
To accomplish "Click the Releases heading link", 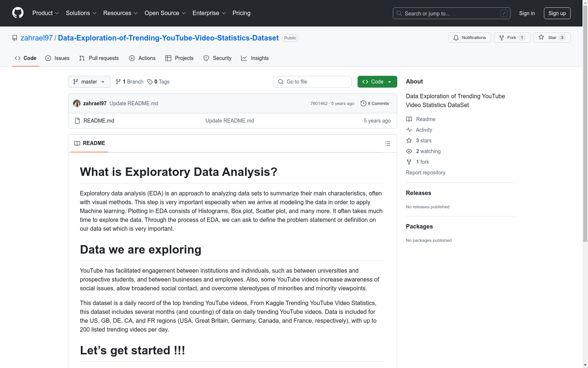I will pyautogui.click(x=419, y=193).
